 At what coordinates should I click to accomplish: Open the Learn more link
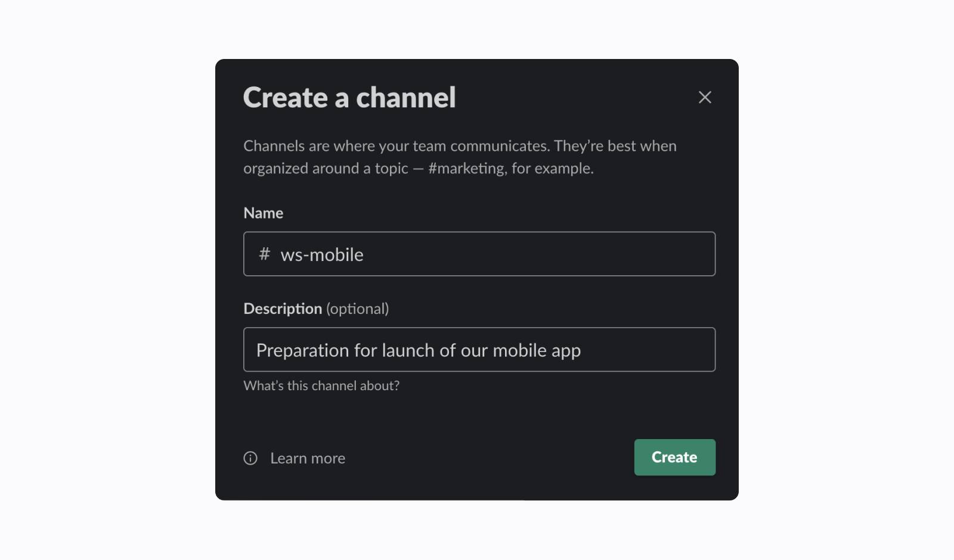(308, 458)
